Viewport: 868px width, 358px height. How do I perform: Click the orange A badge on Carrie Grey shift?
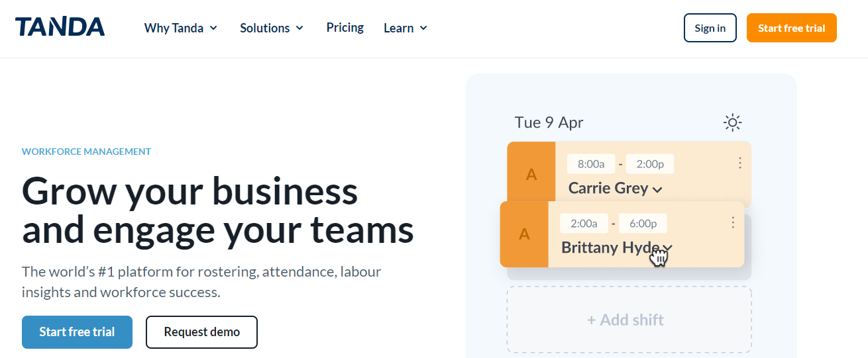[x=531, y=174]
